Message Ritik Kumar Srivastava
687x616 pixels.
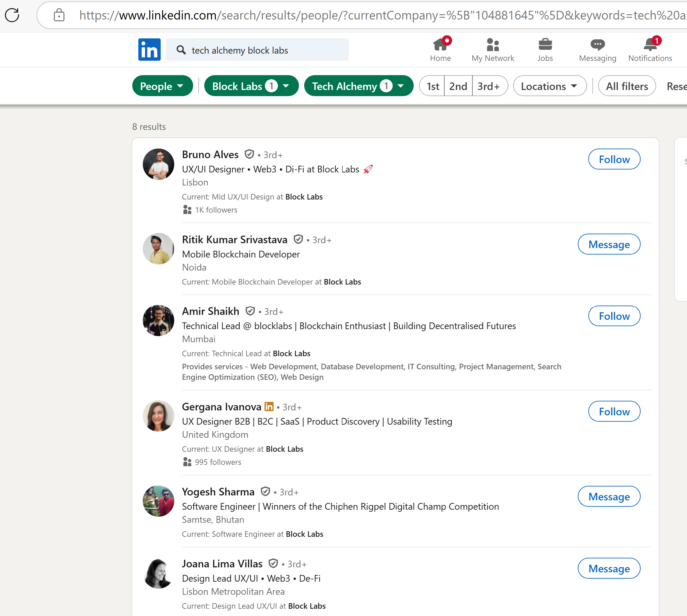(x=609, y=244)
